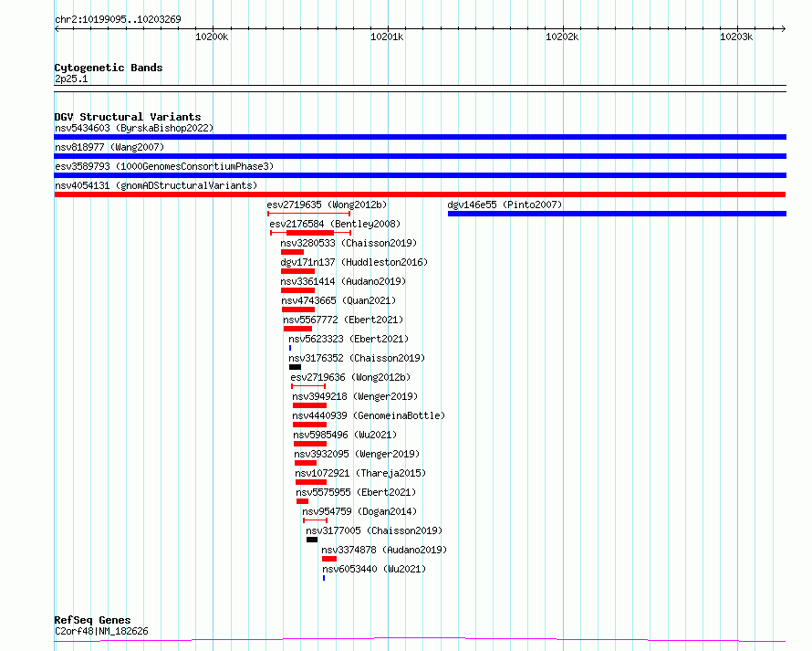The height and width of the screenshot is (651, 812).
Task: Open dgv171n137 (Huddleston2016) variant
Action: point(354,262)
